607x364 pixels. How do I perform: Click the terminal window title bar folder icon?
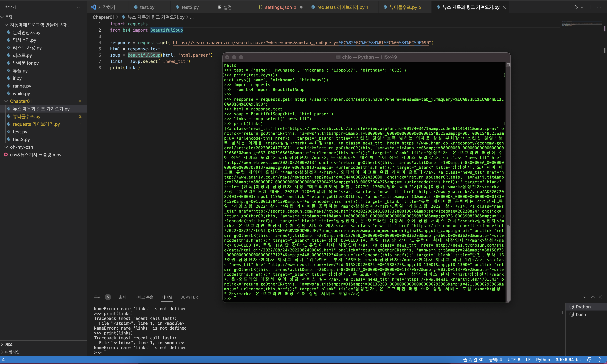pos(338,57)
